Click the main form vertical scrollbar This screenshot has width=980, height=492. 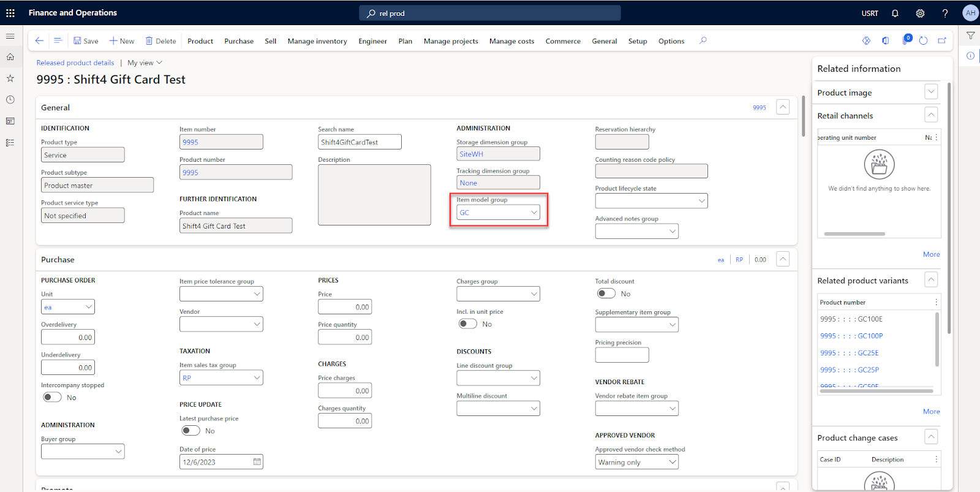(803, 116)
